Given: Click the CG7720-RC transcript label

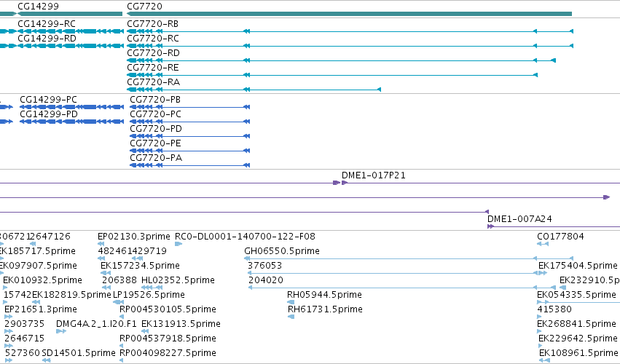Looking at the screenshot, I should pos(153,39).
